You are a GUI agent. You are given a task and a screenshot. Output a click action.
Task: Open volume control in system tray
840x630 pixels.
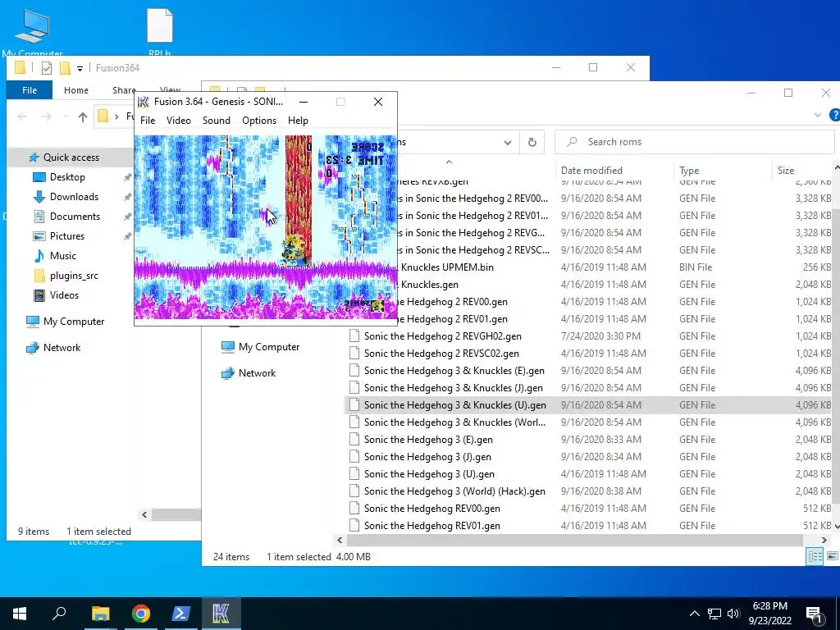(733, 614)
